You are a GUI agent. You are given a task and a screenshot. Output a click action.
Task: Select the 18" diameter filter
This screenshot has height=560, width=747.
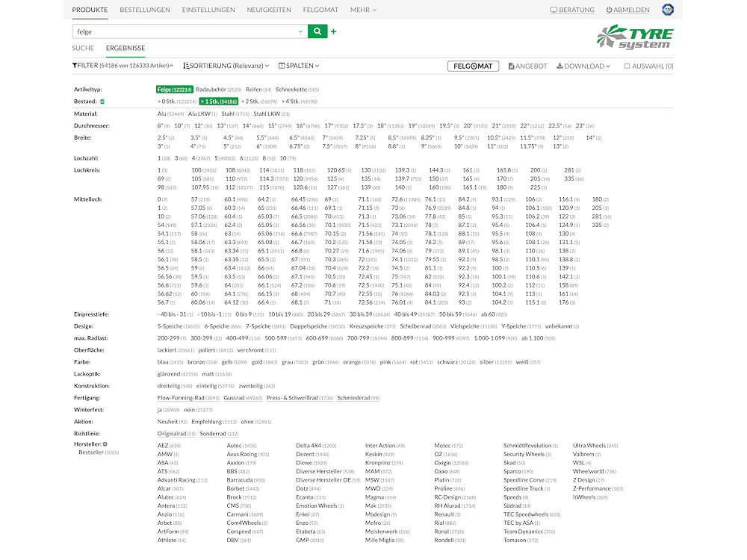pos(390,125)
